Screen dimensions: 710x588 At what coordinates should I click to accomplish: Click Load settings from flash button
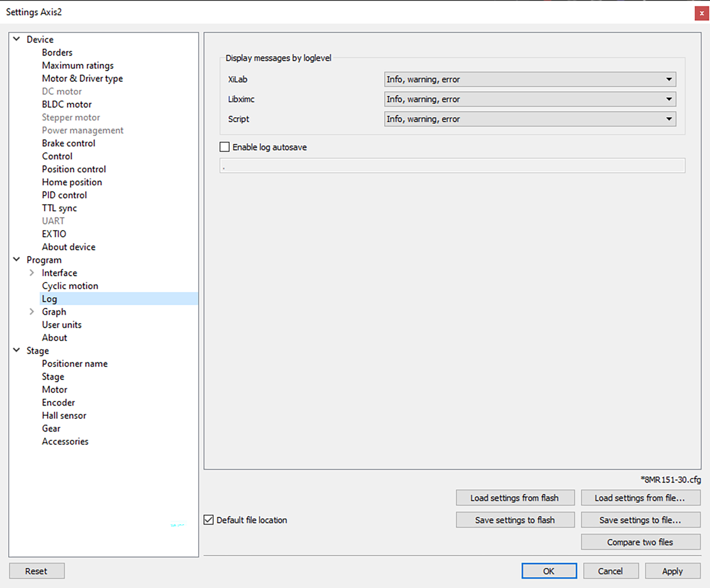pos(515,498)
